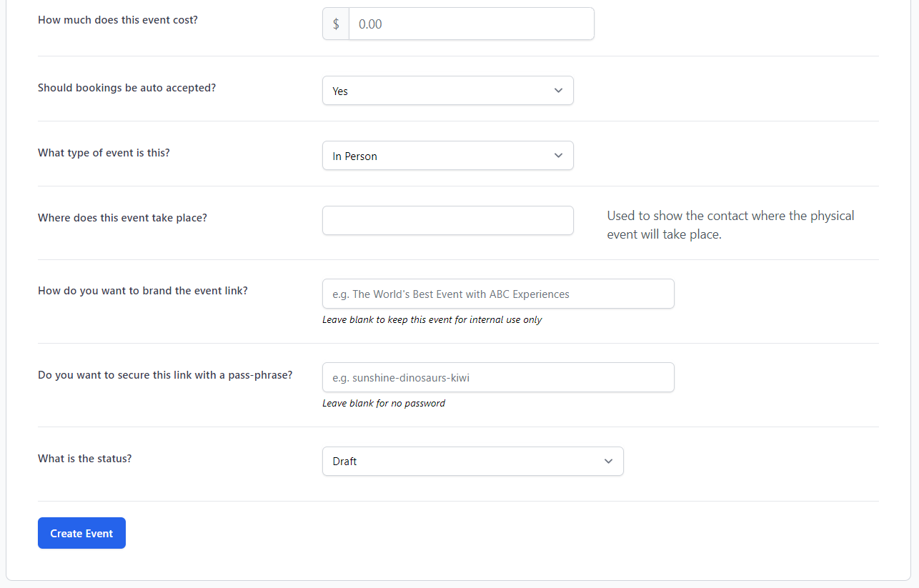
Task: Click the dollar sign currency prefix
Action: pos(336,24)
